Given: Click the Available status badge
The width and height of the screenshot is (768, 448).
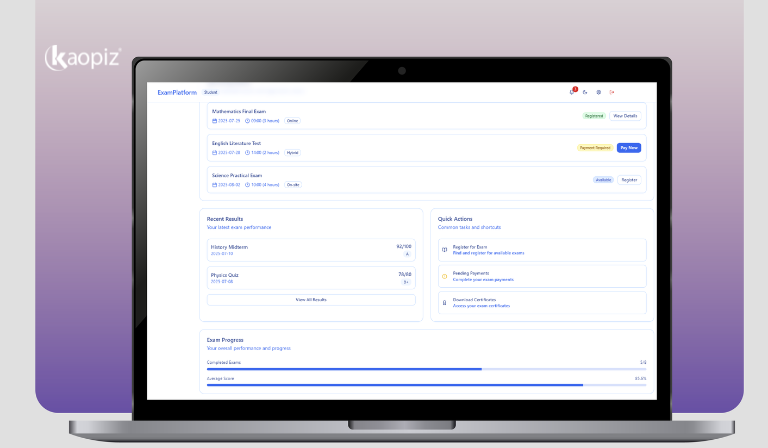Looking at the screenshot, I should click(x=603, y=180).
